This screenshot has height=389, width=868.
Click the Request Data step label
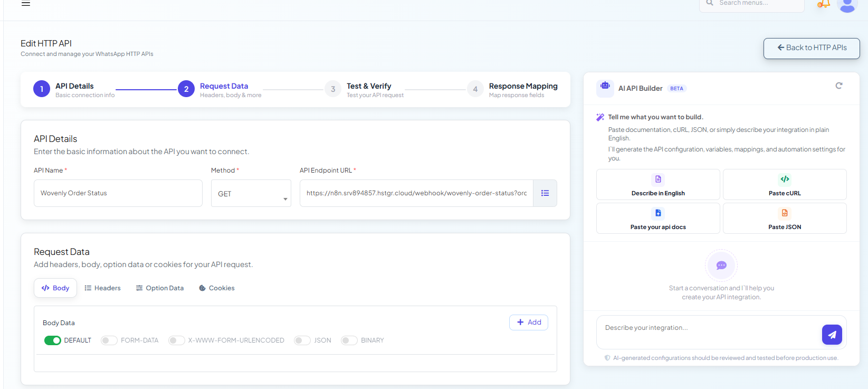point(224,86)
